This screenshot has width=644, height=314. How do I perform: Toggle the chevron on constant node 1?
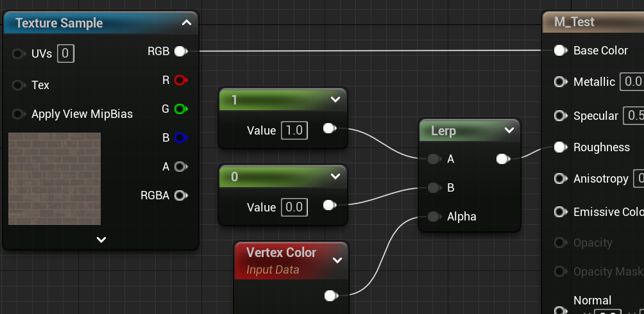coord(335,100)
